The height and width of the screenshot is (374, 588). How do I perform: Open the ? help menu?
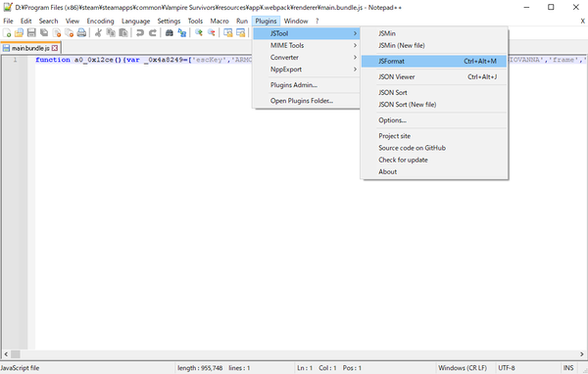tap(317, 21)
